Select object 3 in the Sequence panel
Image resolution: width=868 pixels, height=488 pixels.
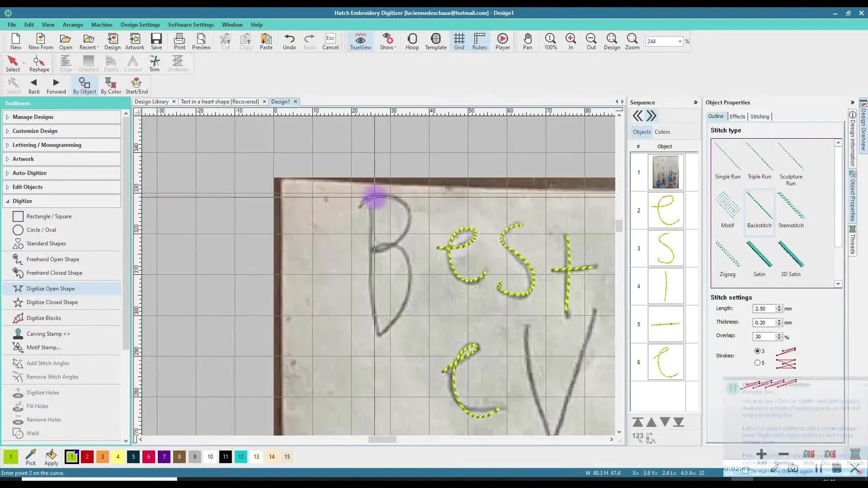click(x=665, y=248)
